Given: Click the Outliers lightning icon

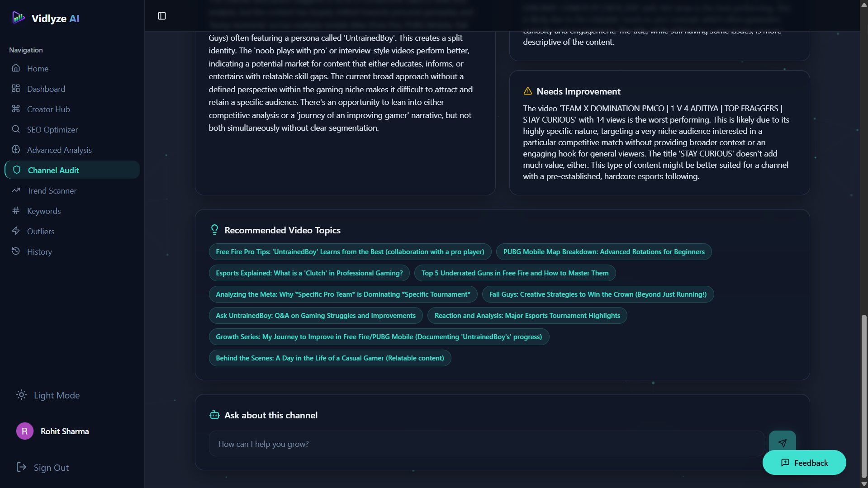Looking at the screenshot, I should coord(16,231).
